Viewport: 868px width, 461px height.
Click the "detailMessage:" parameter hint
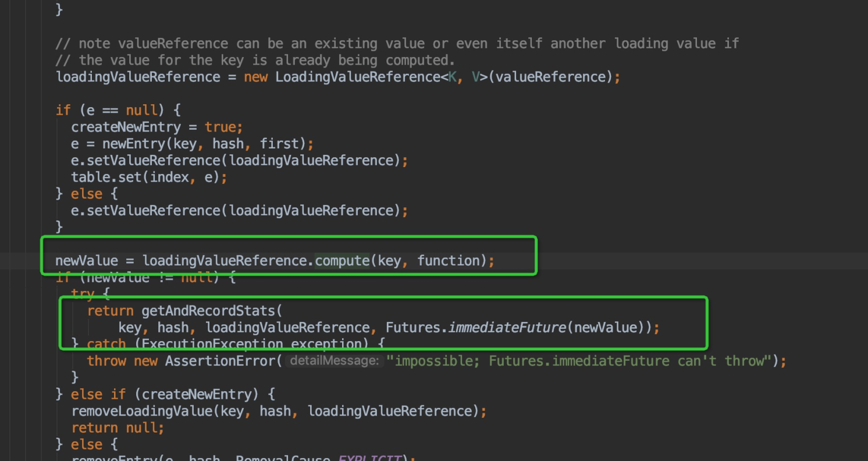click(x=334, y=361)
